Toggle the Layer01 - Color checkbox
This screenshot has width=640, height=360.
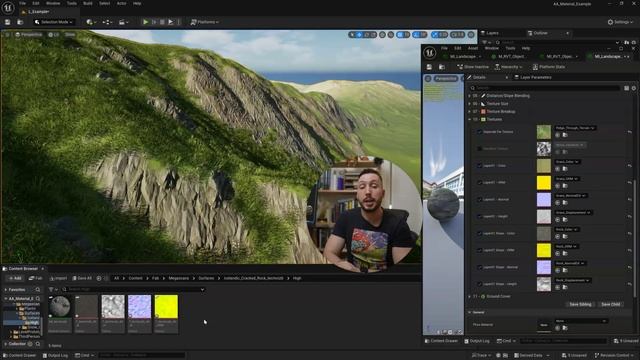[479, 166]
